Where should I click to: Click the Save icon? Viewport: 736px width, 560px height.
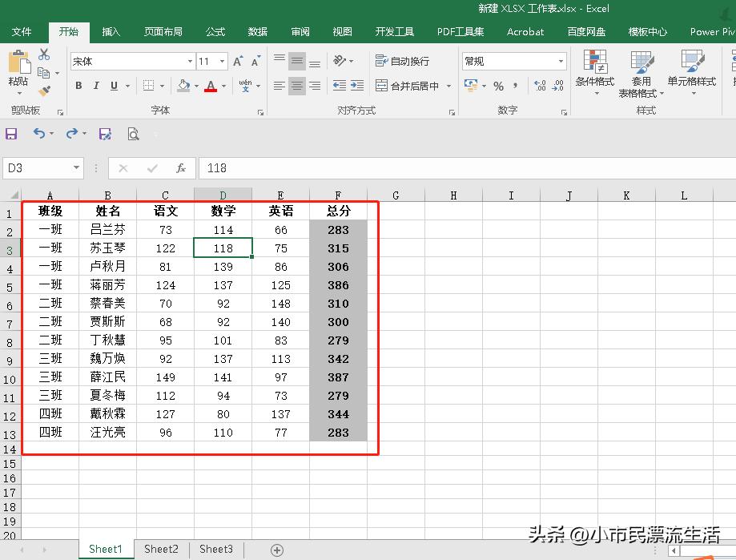coord(11,134)
